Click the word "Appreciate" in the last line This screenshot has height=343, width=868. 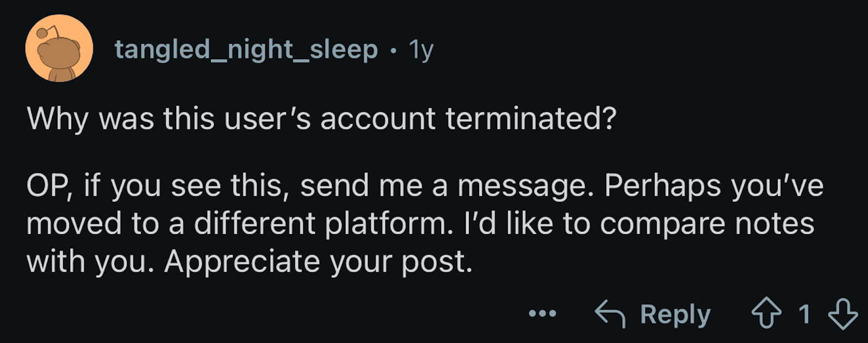click(242, 262)
